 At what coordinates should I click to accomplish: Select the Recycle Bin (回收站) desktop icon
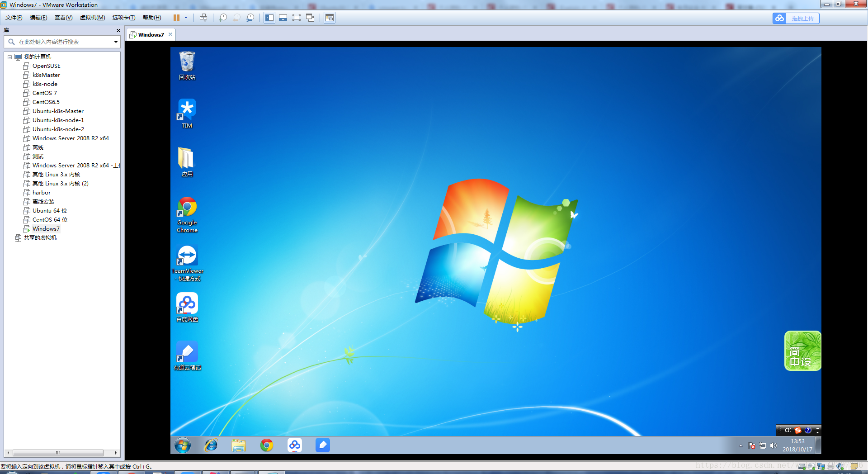coord(187,66)
